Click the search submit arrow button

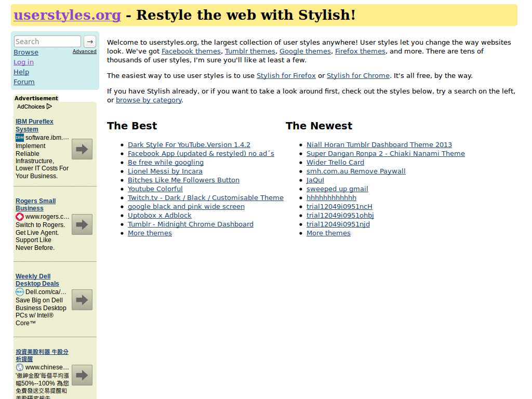90,42
